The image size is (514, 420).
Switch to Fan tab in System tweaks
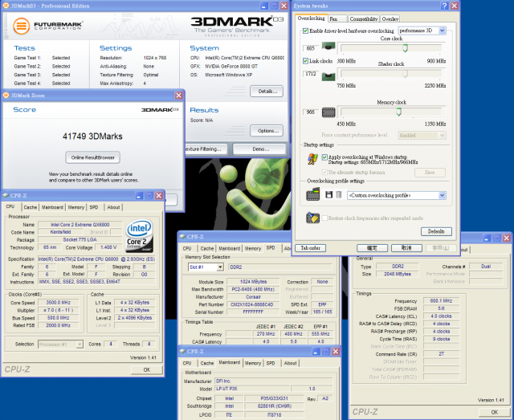tap(337, 19)
